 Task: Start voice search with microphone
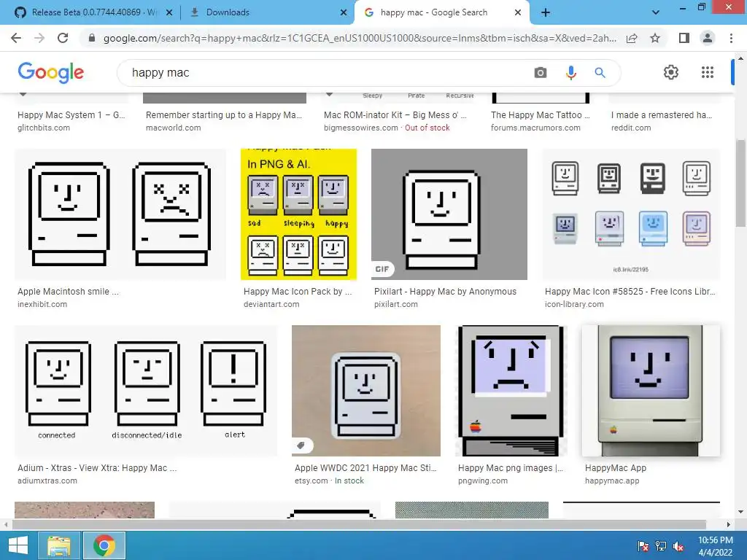(x=570, y=72)
